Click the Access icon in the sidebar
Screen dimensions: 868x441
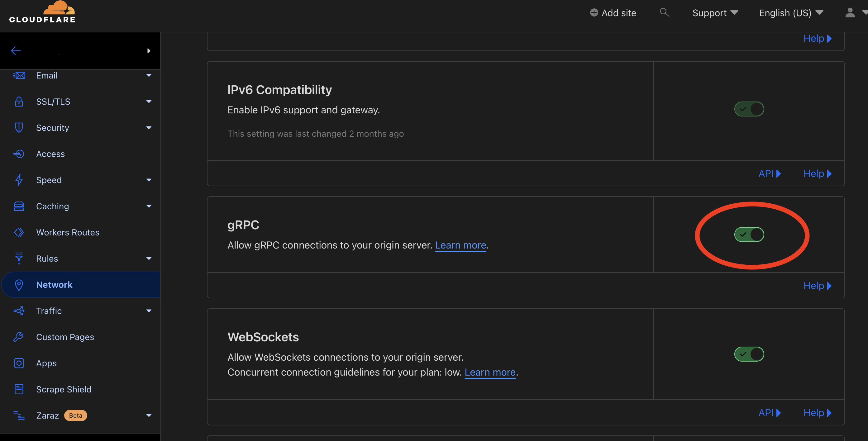(19, 154)
